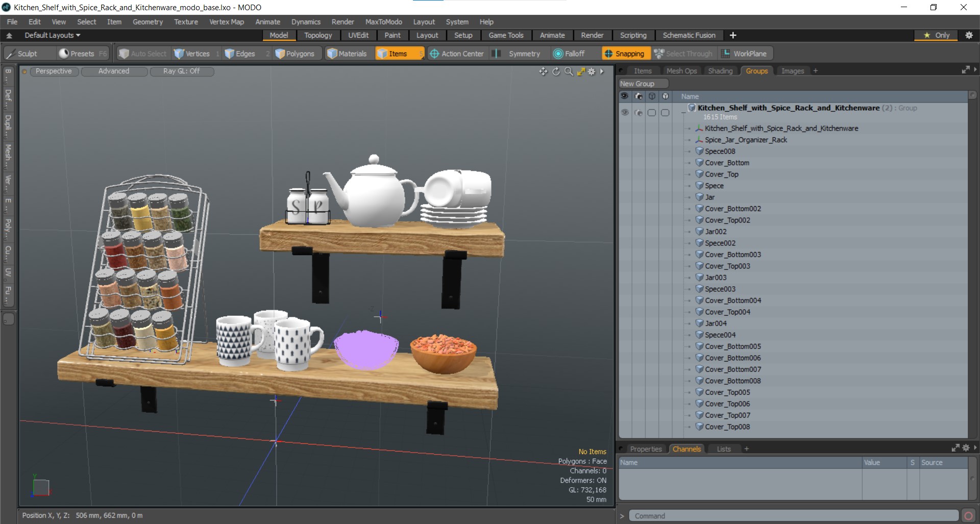The image size is (980, 524).
Task: Open Action Center options
Action: (x=457, y=54)
